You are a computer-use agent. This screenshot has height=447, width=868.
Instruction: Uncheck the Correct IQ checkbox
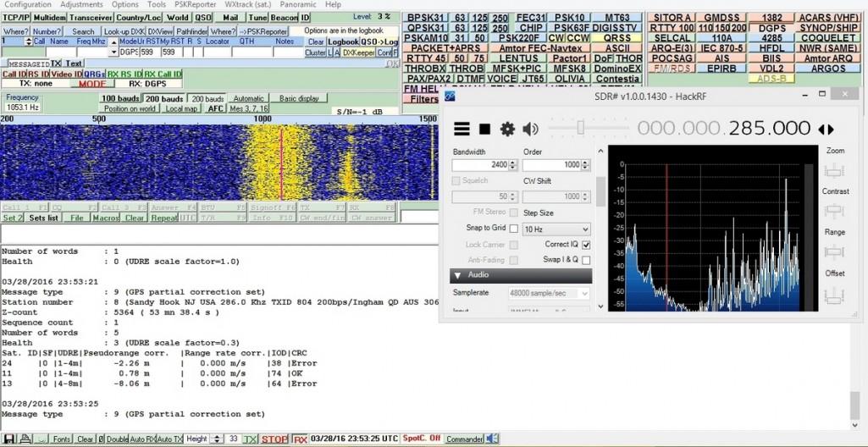[586, 245]
